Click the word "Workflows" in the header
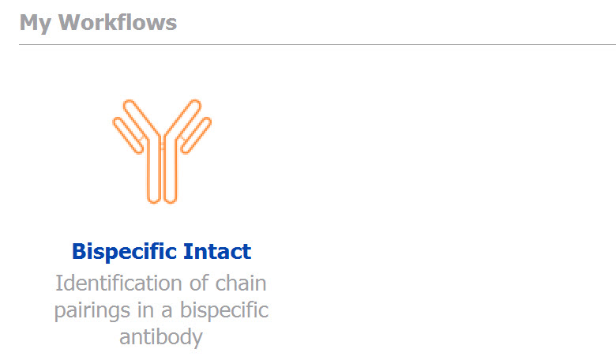616x364 pixels. pos(118,22)
